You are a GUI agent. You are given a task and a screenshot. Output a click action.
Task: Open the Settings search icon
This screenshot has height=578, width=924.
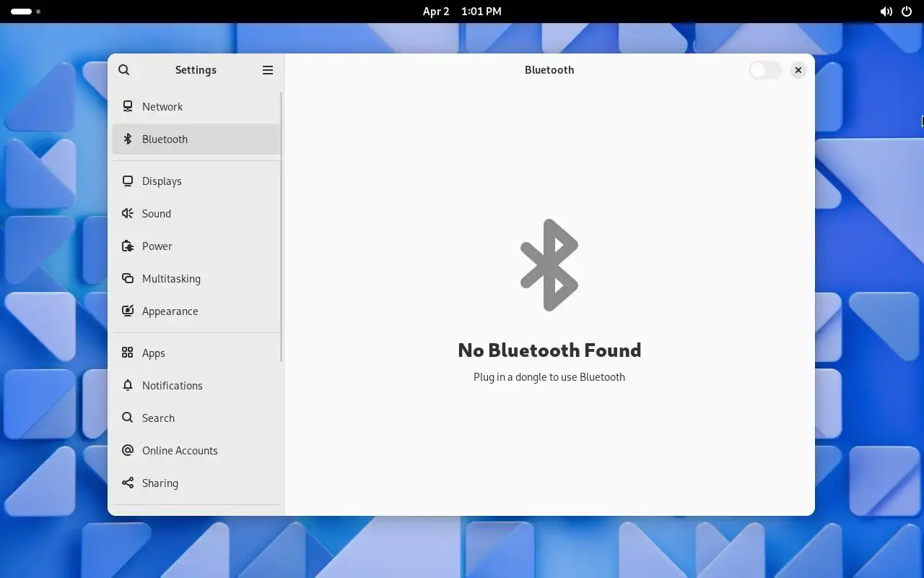tap(123, 70)
